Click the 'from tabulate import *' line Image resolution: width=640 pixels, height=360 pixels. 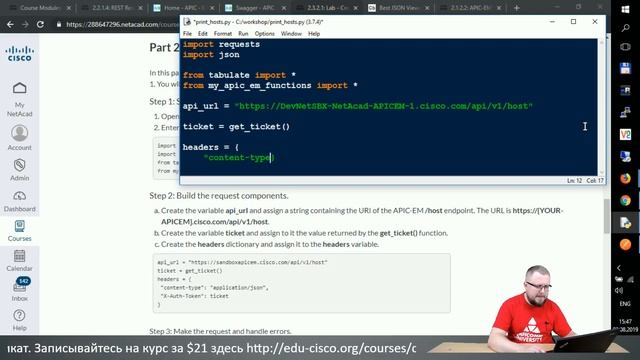coord(239,75)
